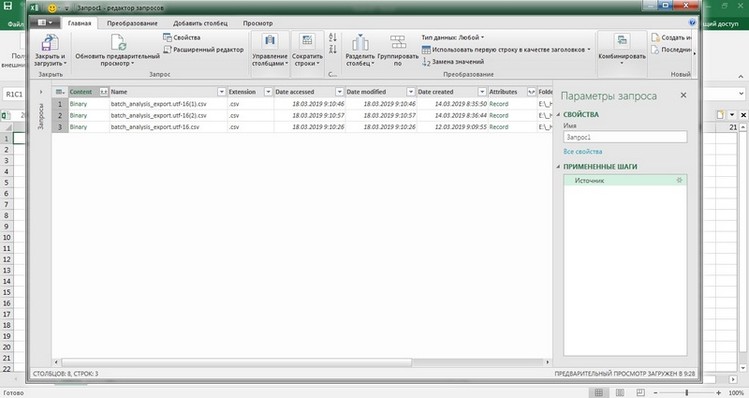Viewport: 749px width, 398px height.
Task: Click the Excel zoom in plus button
Action: tap(718, 392)
